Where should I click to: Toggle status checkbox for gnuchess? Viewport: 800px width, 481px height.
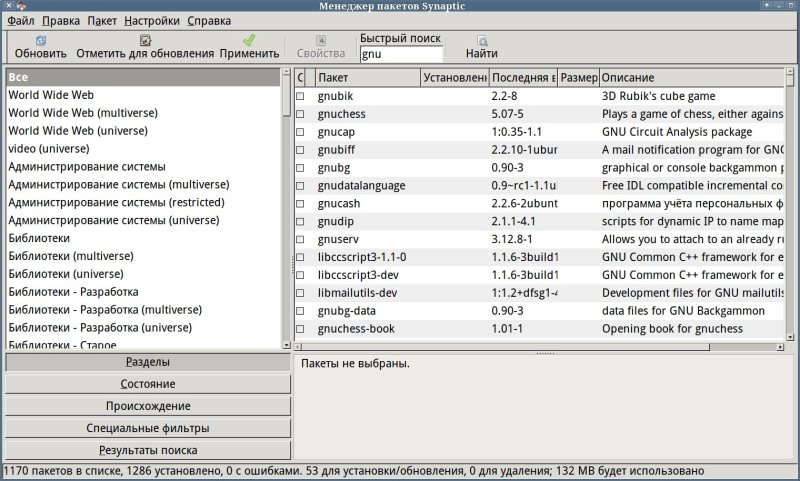(x=300, y=114)
